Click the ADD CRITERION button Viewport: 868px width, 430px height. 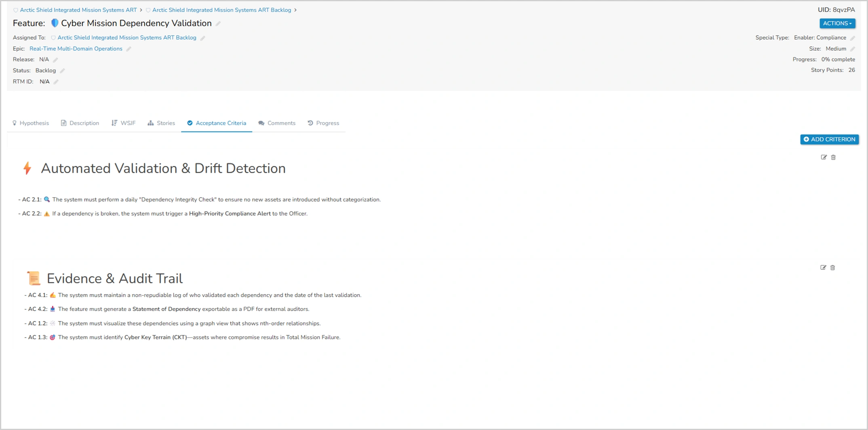tap(829, 139)
